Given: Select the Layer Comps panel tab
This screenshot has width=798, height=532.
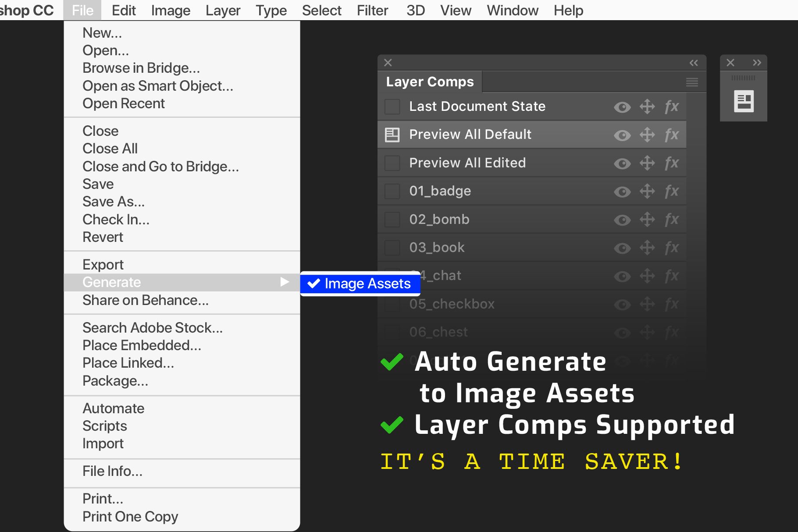Looking at the screenshot, I should [430, 82].
